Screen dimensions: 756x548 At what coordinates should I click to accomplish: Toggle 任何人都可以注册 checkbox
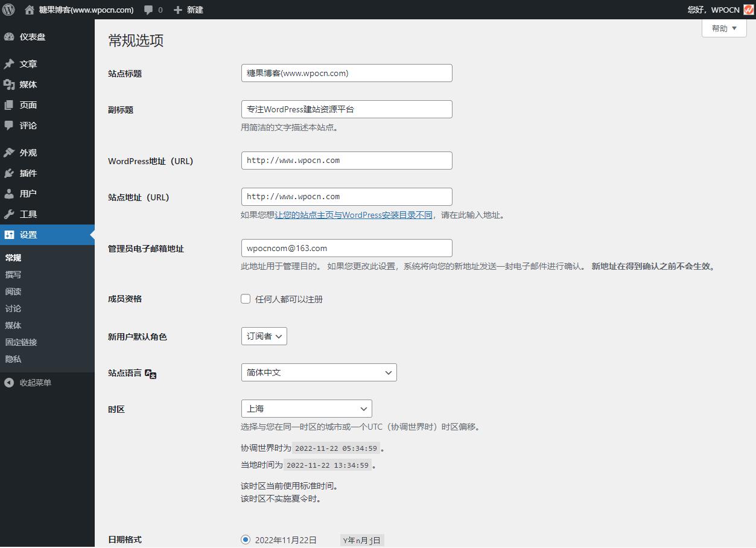[x=246, y=299]
